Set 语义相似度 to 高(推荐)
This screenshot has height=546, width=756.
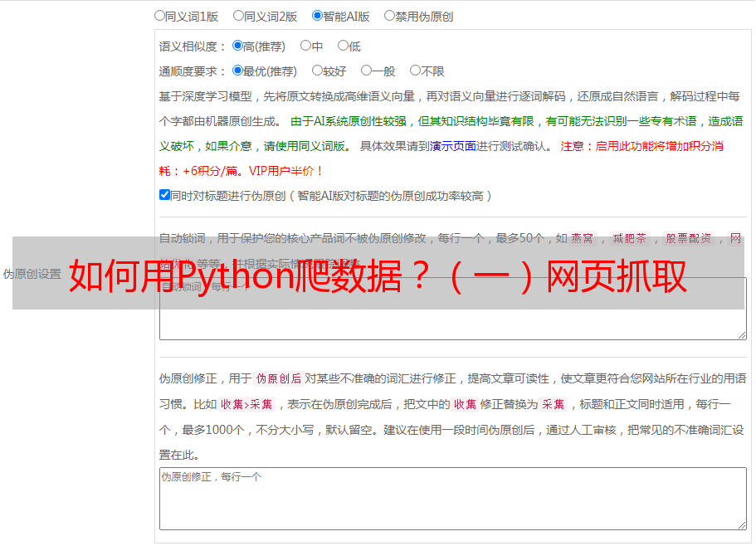coord(237,46)
